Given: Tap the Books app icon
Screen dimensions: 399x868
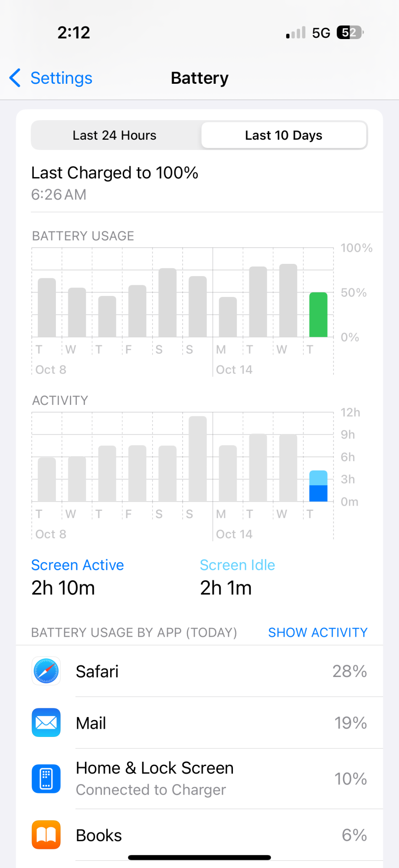Looking at the screenshot, I should click(46, 835).
